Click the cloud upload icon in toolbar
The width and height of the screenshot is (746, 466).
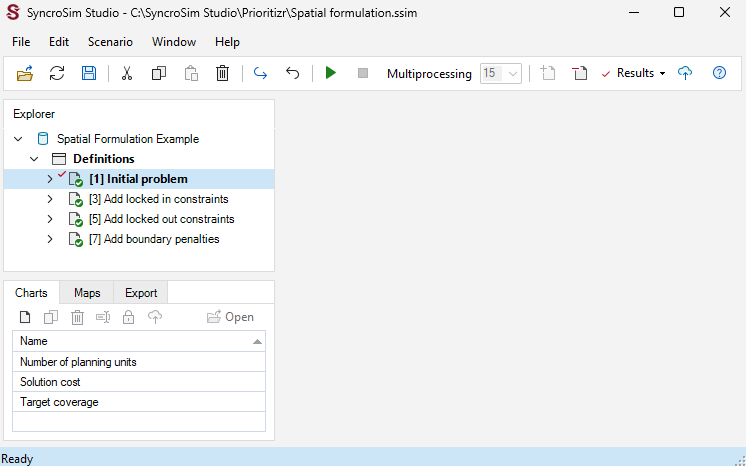[685, 73]
